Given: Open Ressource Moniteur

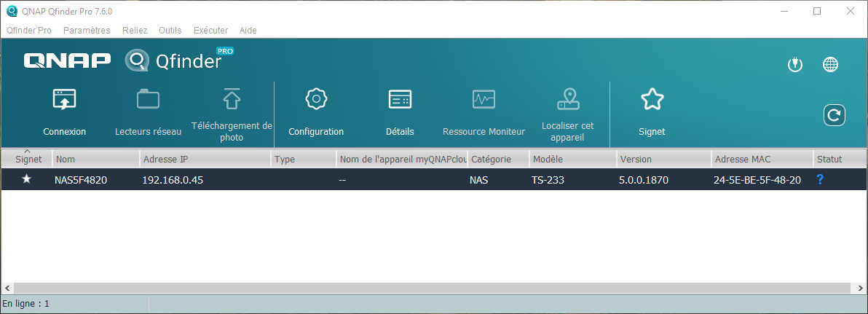Looking at the screenshot, I should [484, 100].
